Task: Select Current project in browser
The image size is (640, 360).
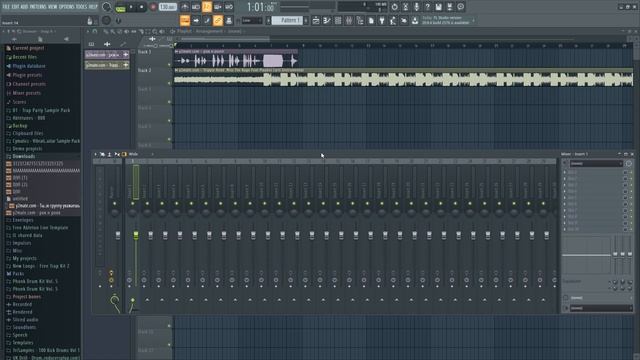Action: [28, 48]
